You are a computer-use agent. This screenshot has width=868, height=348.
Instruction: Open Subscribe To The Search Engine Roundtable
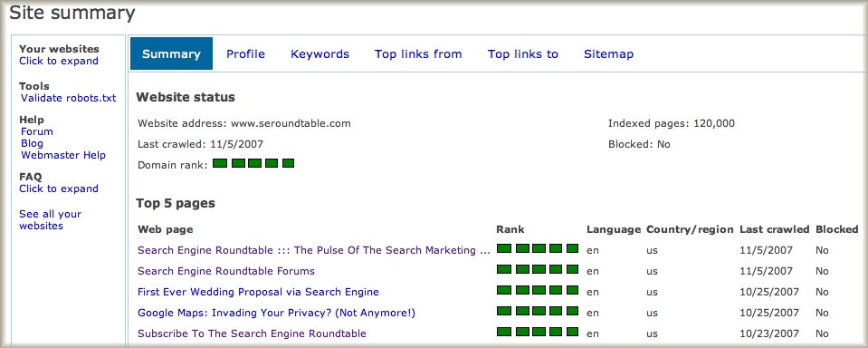click(x=252, y=333)
